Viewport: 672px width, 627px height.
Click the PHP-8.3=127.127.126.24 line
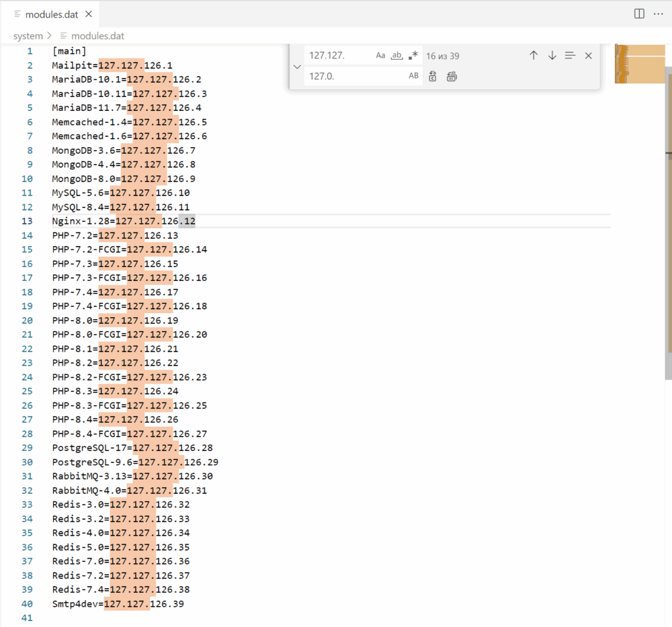click(115, 391)
